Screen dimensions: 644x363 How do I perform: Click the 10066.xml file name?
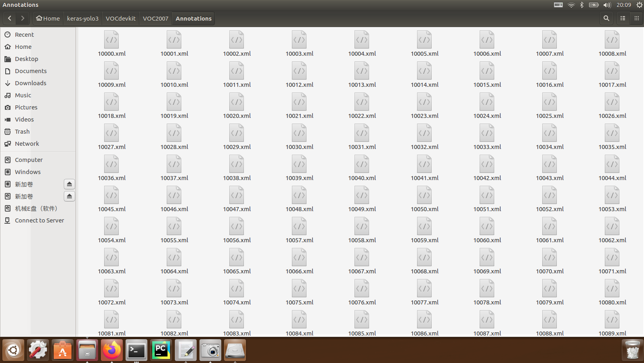pos(300,271)
